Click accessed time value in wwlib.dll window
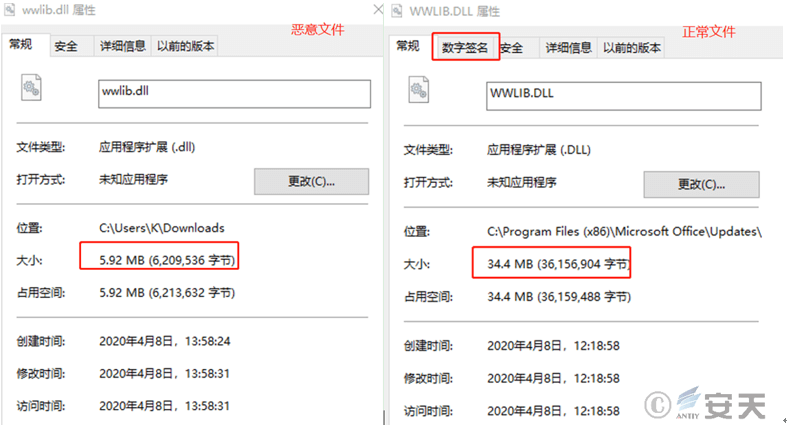 (165, 406)
